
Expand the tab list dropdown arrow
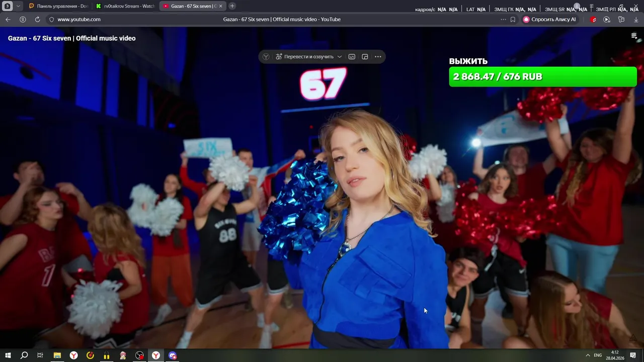coord(18,6)
